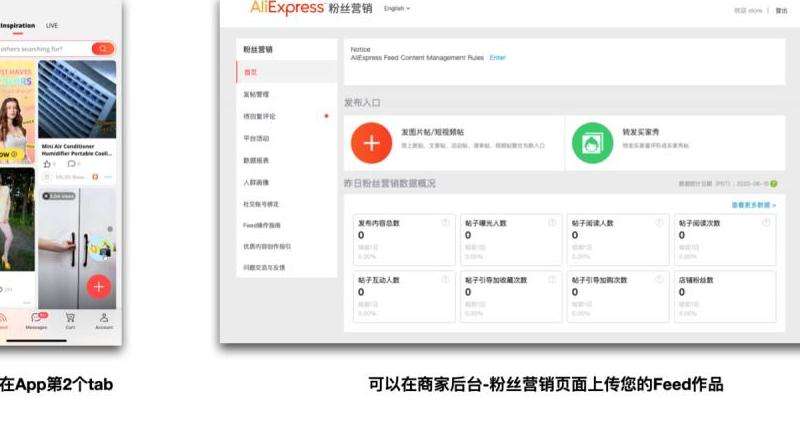Click the app search input field
The width and height of the screenshot is (800, 422).
click(45, 49)
